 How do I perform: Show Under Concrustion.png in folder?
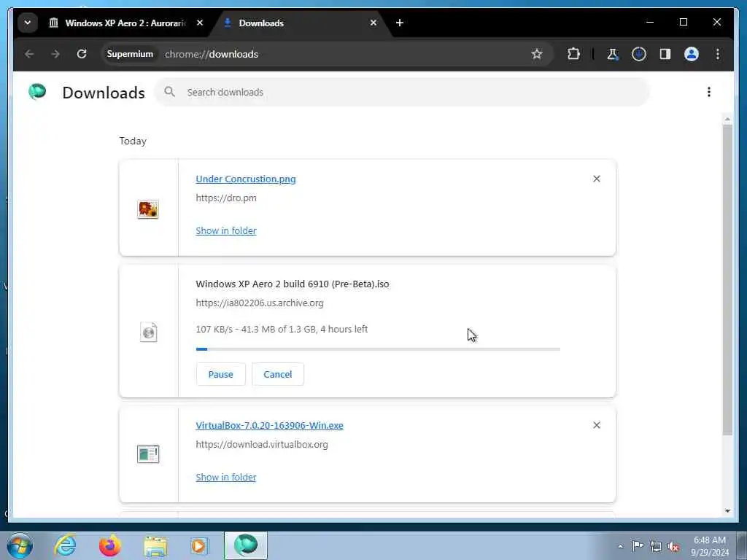226,230
